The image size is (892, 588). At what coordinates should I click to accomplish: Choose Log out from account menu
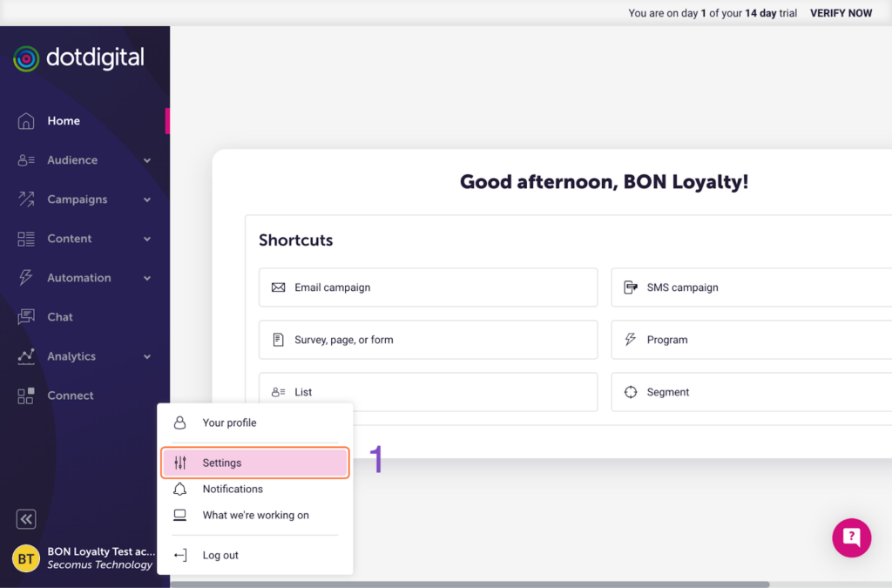point(220,555)
